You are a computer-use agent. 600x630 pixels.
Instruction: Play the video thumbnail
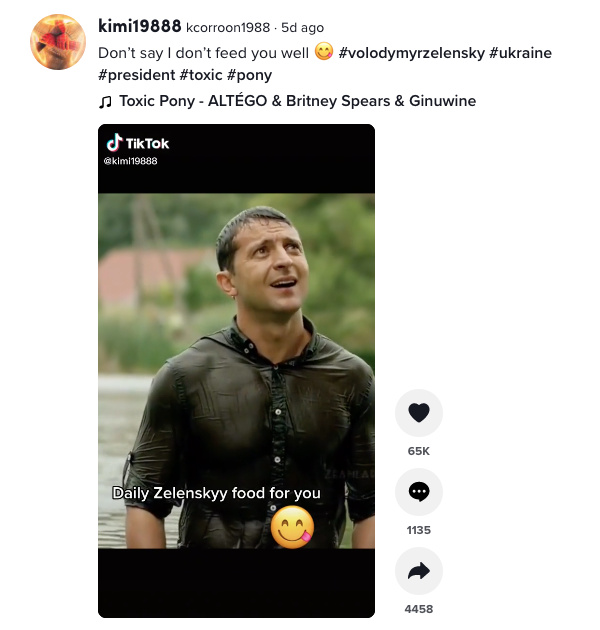click(236, 370)
